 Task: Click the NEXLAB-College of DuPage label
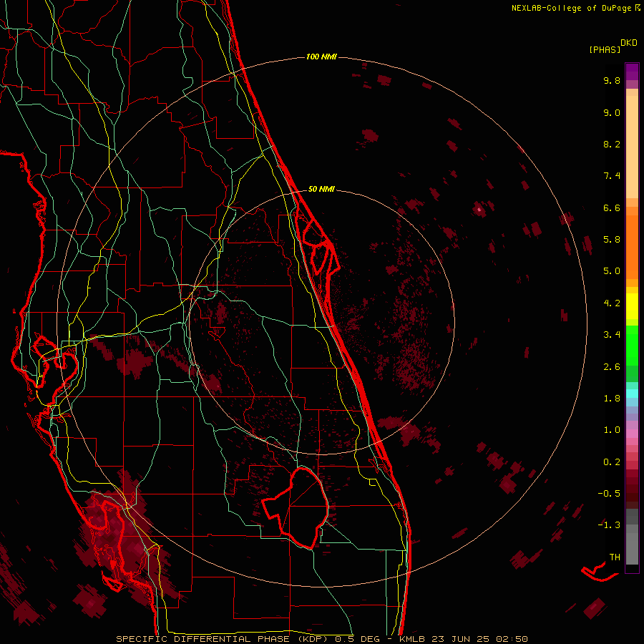click(571, 8)
